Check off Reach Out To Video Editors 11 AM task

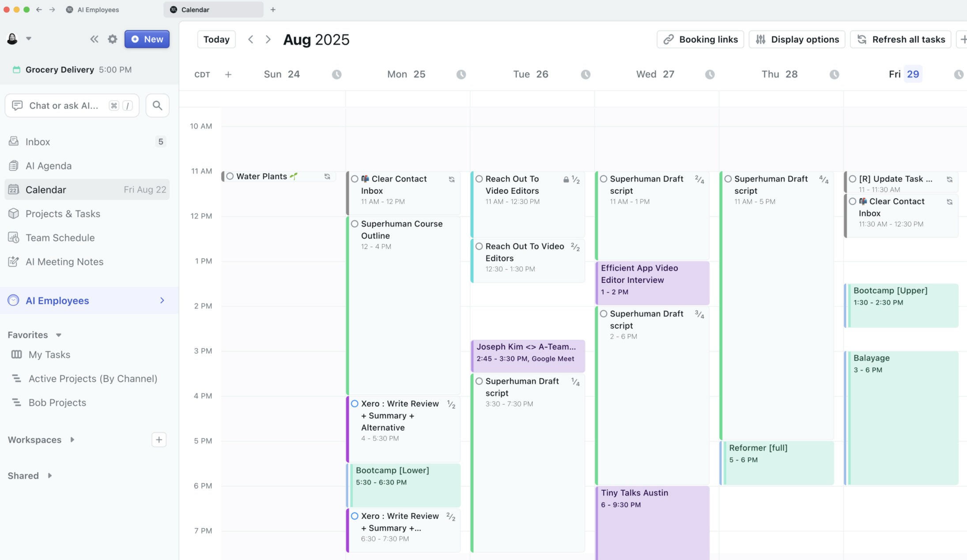479,179
